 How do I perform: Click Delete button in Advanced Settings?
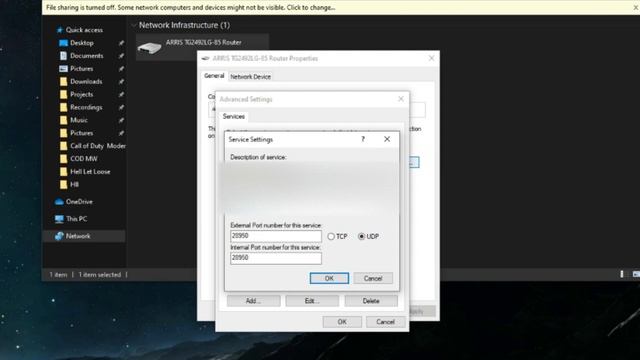point(371,301)
